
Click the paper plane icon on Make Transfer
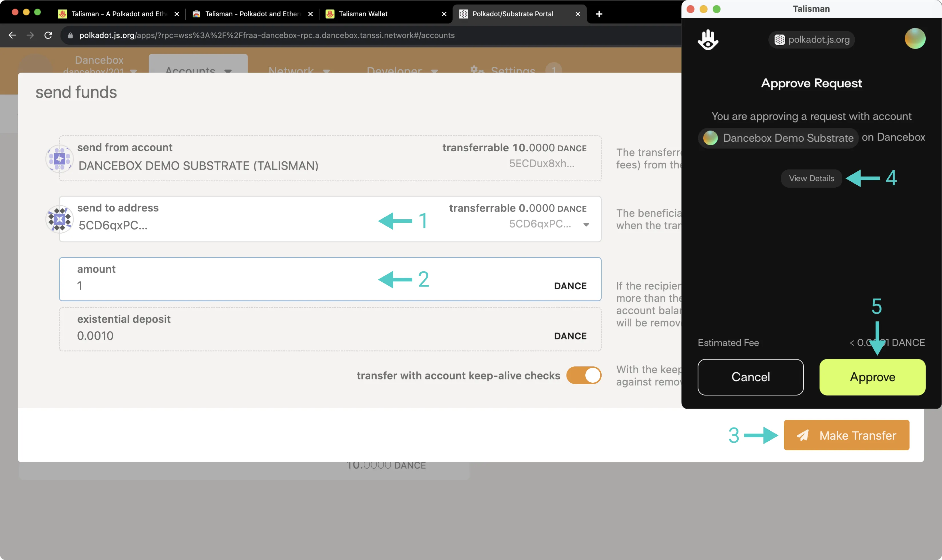pos(802,435)
